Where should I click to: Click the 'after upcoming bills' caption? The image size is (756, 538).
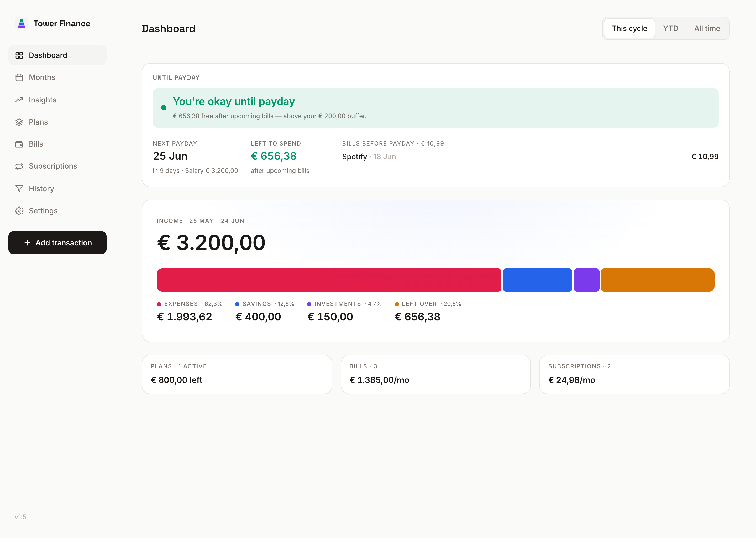point(280,170)
